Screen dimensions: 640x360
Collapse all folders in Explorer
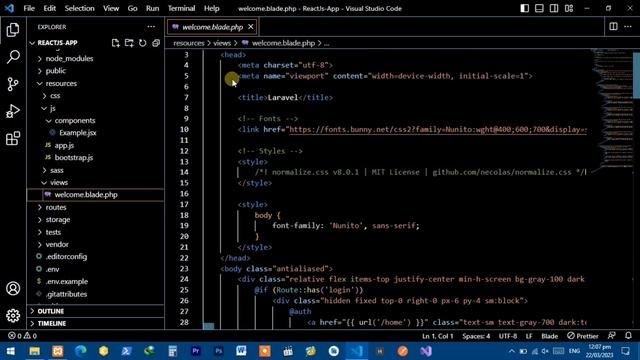(156, 43)
